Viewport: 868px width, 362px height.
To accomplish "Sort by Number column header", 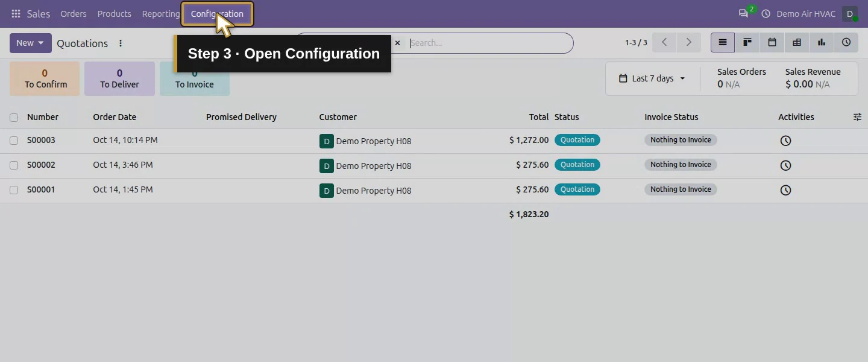I will point(43,117).
